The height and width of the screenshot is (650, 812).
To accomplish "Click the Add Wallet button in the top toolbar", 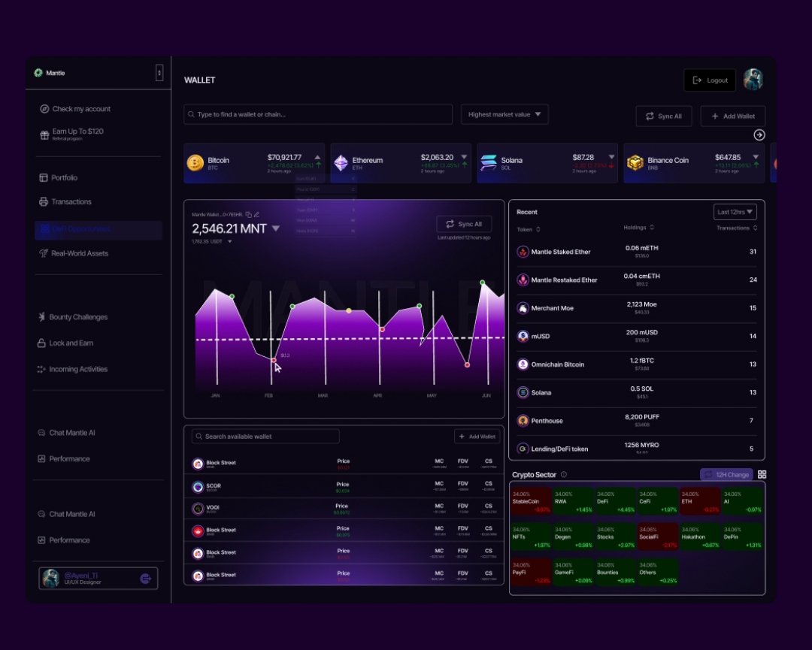I will point(733,116).
